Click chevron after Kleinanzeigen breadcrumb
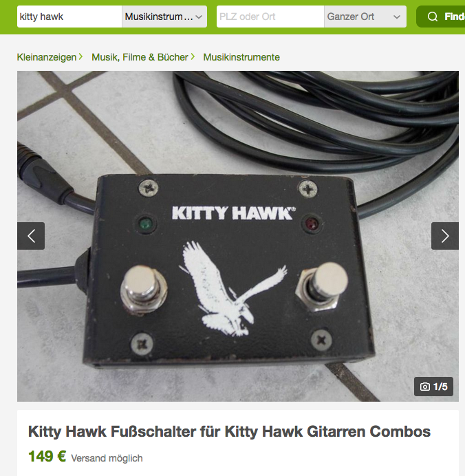 [x=80, y=57]
